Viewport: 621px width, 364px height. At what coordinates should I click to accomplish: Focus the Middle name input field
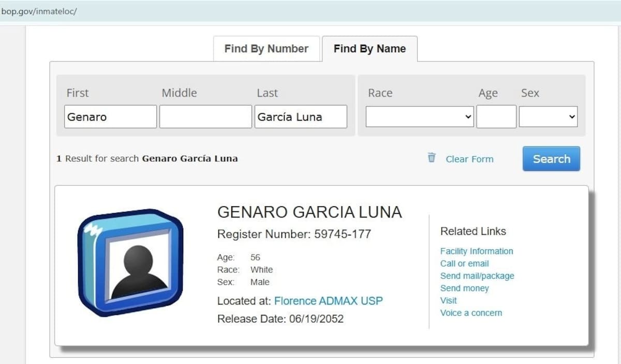[x=205, y=117]
